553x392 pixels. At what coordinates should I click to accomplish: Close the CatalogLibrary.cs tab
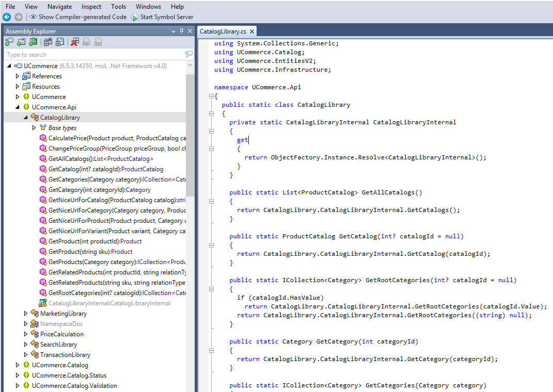[252, 31]
